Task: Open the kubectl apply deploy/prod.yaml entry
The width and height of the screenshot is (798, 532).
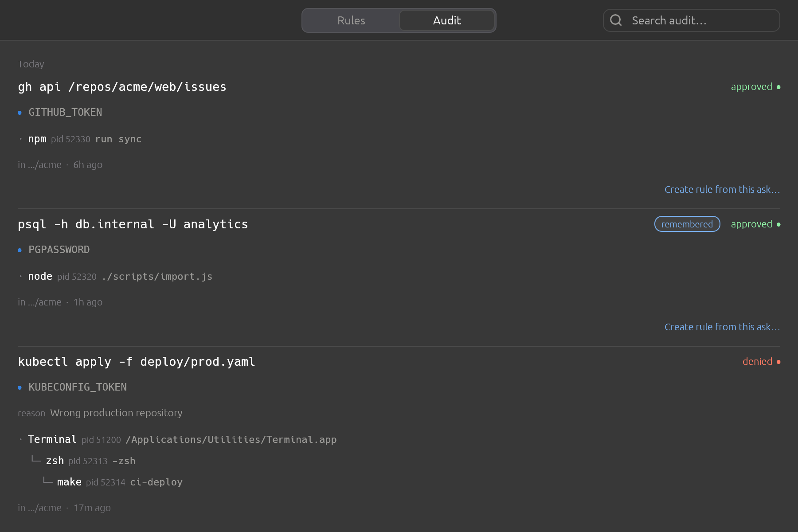Action: click(x=137, y=362)
